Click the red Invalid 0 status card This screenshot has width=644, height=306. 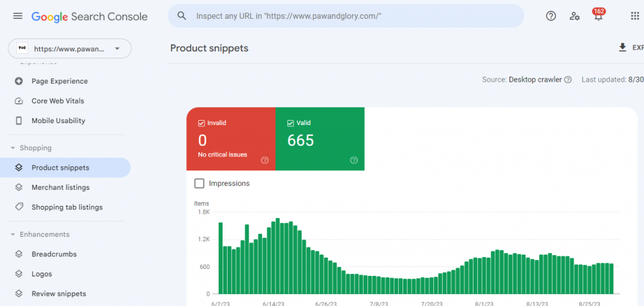pos(231,139)
